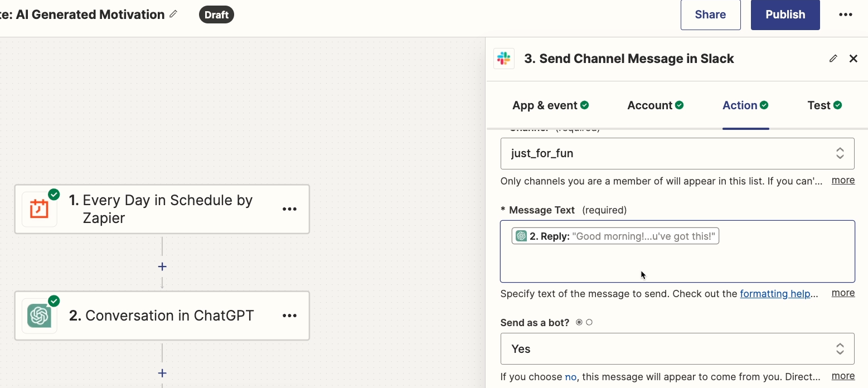868x388 pixels.
Task: Click the '2. Reply' data pill
Action: [615, 236]
